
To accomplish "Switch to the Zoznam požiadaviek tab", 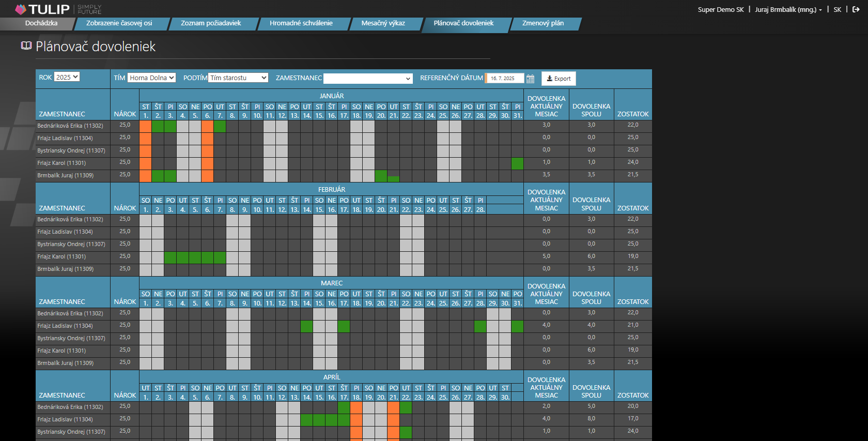I will (x=211, y=23).
